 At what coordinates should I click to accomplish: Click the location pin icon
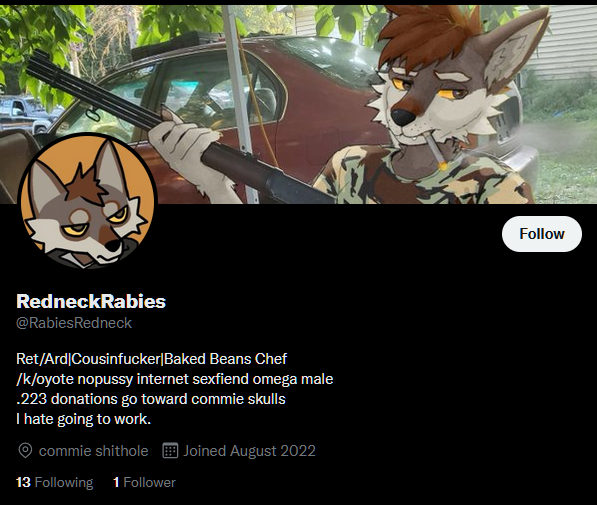click(x=25, y=451)
